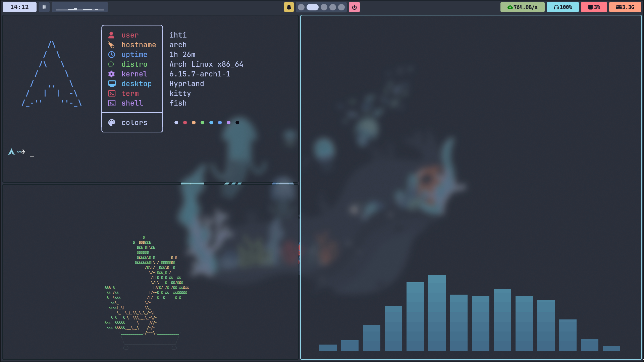Click the palette icon beside colors

(x=112, y=123)
